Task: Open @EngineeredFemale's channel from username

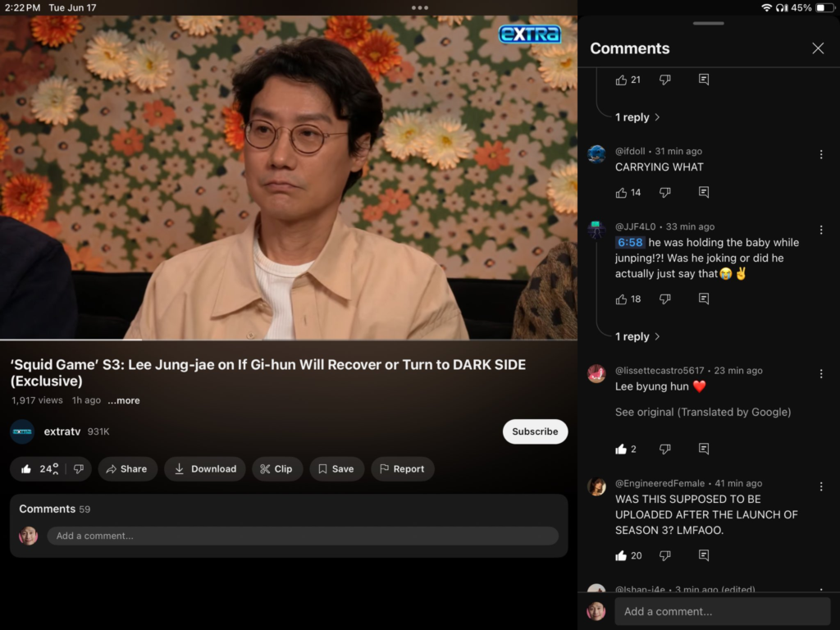Action: click(660, 483)
